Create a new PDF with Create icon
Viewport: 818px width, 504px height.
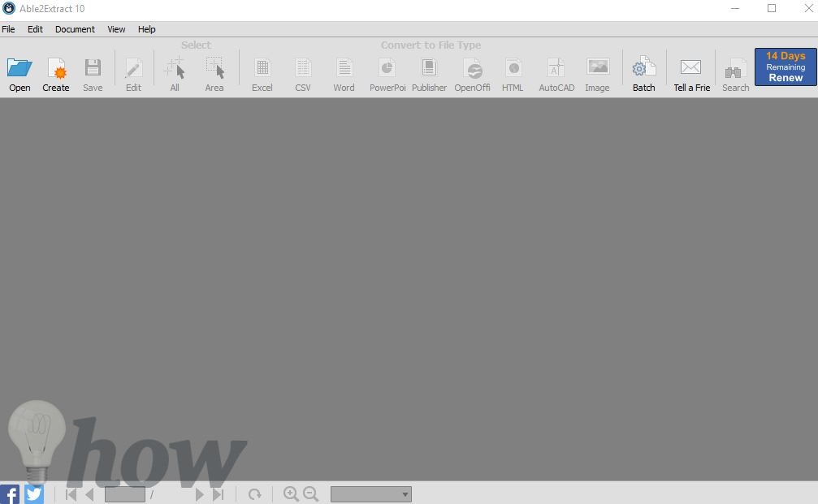[56, 67]
